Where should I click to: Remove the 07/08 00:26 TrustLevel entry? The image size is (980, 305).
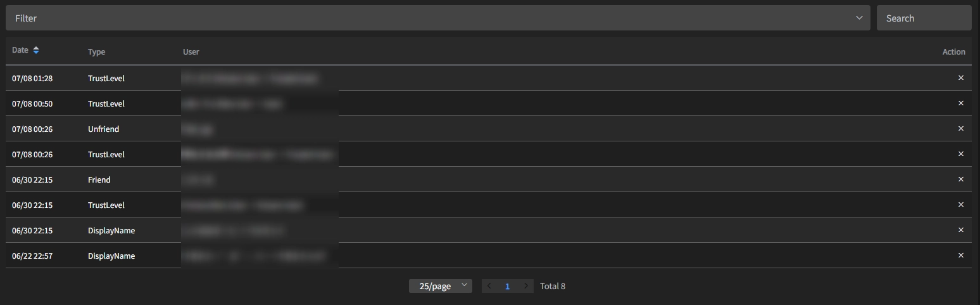click(x=960, y=154)
